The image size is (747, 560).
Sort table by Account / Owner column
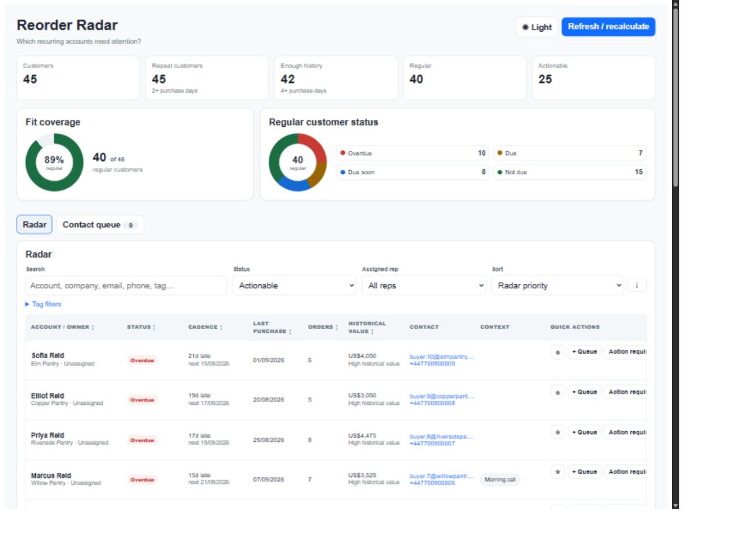[x=62, y=327]
